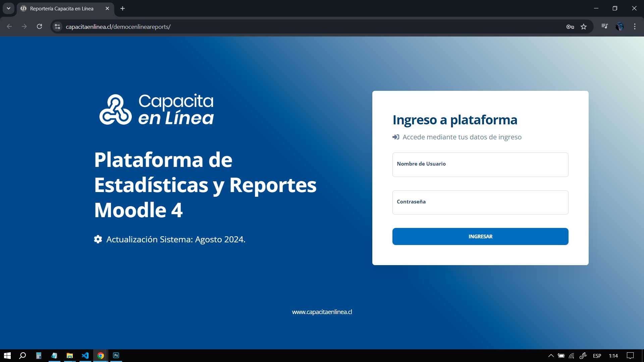Minimize the Chrome window
644x362 pixels.
[596, 8]
